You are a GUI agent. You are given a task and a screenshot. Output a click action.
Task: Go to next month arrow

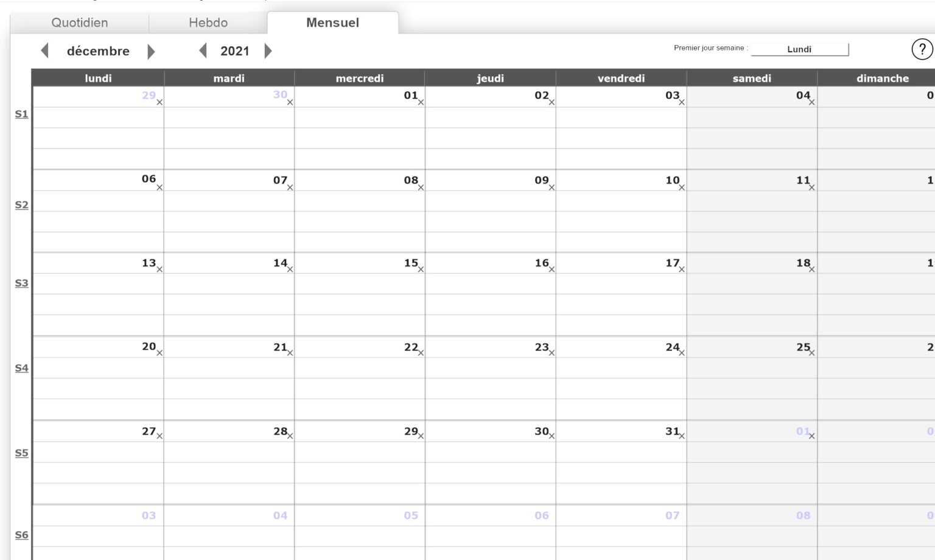click(x=152, y=51)
